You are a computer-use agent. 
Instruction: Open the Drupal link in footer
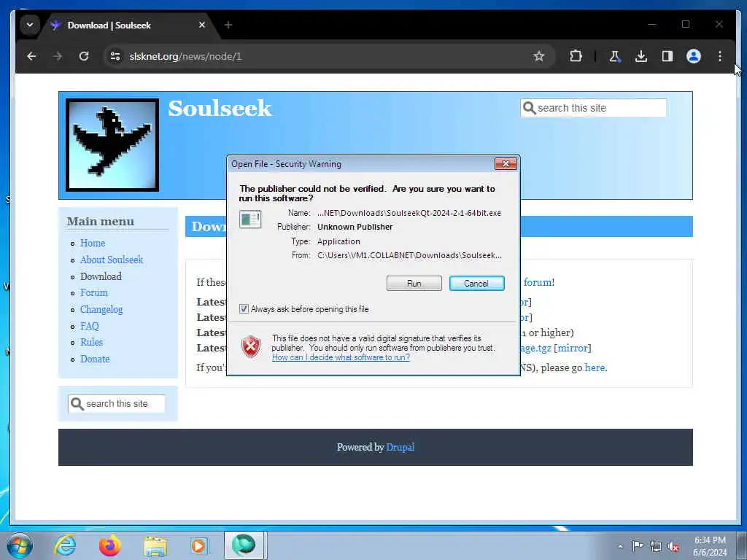pos(400,447)
